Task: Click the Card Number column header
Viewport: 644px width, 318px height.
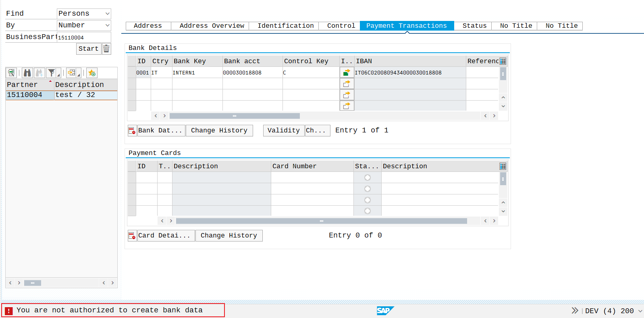Action: coord(312,166)
